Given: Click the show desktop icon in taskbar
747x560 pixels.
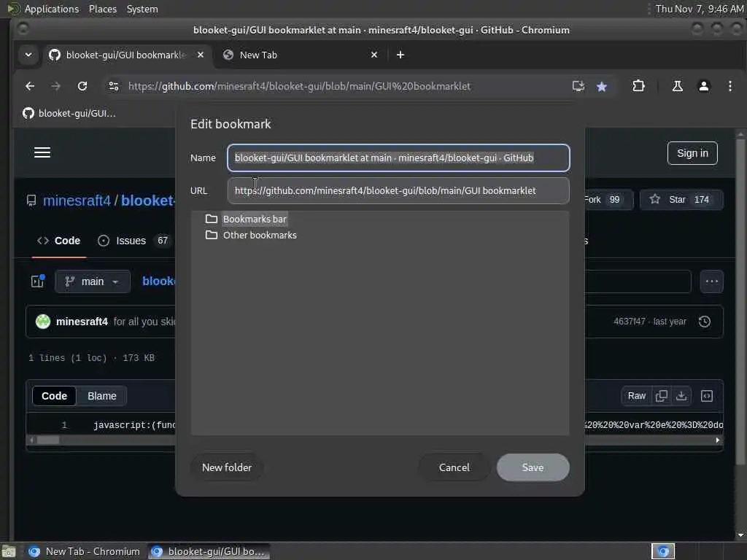Looking at the screenshot, I should (9, 552).
